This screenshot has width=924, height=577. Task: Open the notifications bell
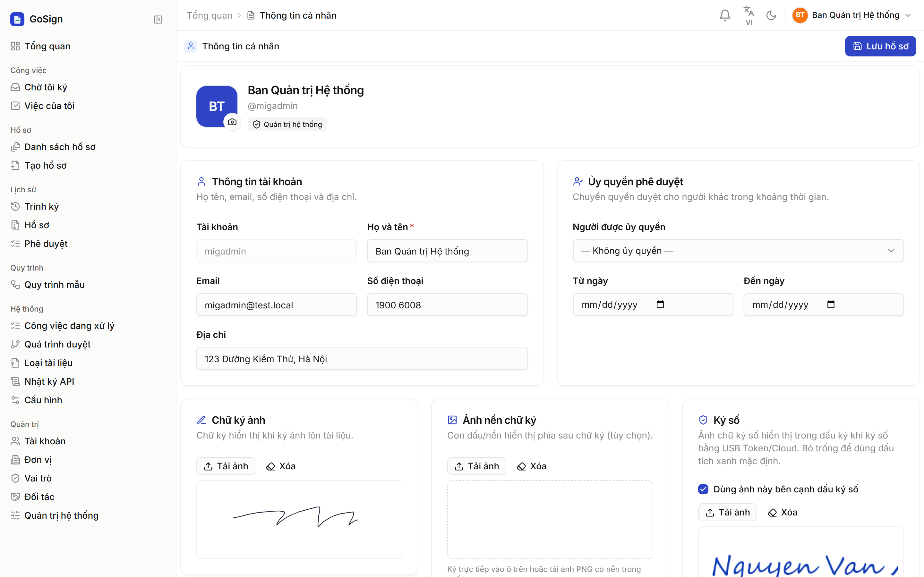tap(725, 15)
